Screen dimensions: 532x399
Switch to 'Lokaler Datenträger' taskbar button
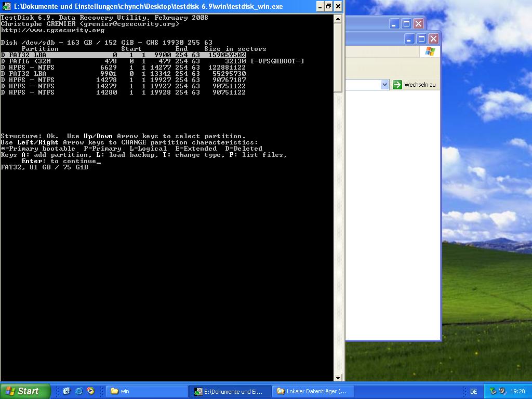(x=313, y=391)
